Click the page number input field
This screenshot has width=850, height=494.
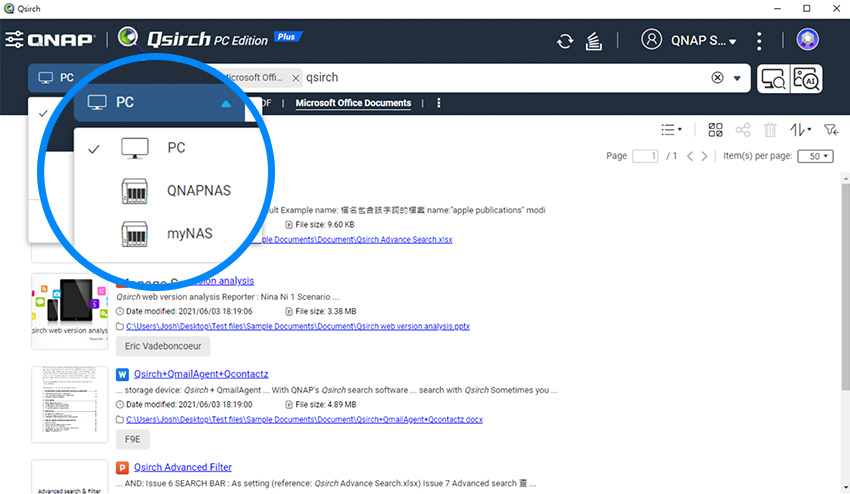646,156
